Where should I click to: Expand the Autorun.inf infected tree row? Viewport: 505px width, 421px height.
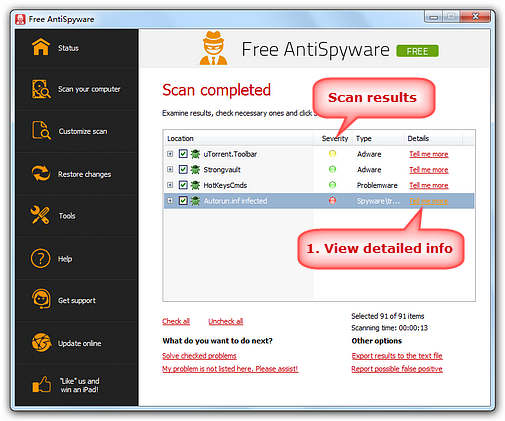click(170, 201)
